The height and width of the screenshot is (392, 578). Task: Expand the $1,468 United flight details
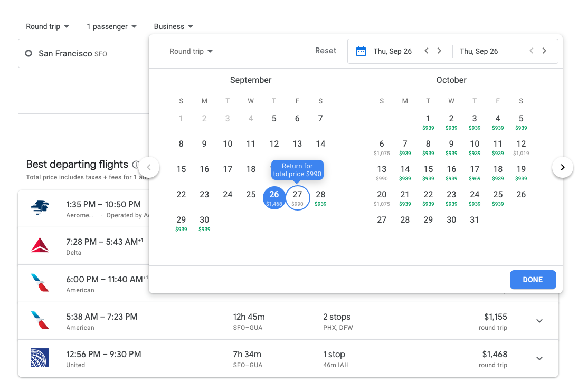coord(539,358)
